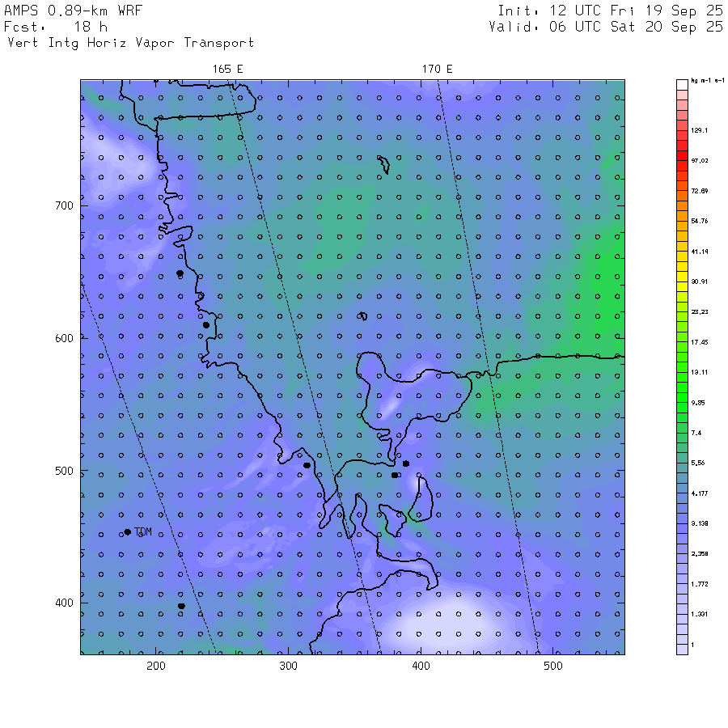
Task: Click legend value '13.11'
Action: 699,372
